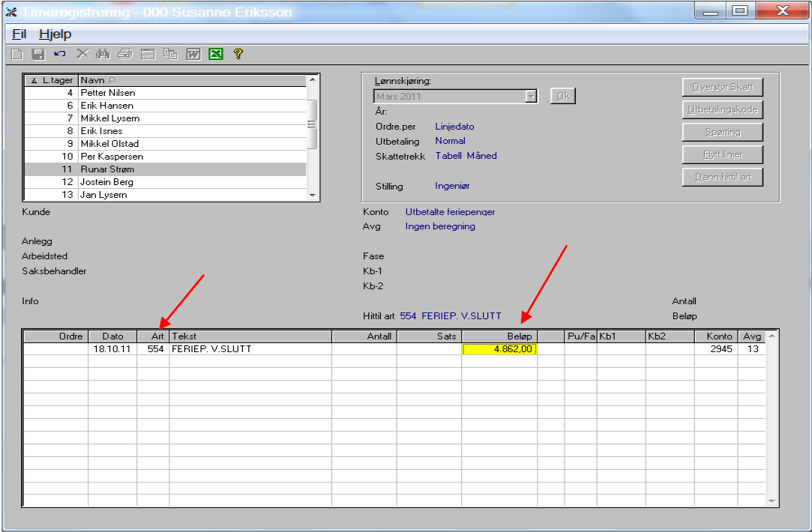Image resolution: width=812 pixels, height=532 pixels.
Task: Click the Spørring button
Action: click(723, 132)
